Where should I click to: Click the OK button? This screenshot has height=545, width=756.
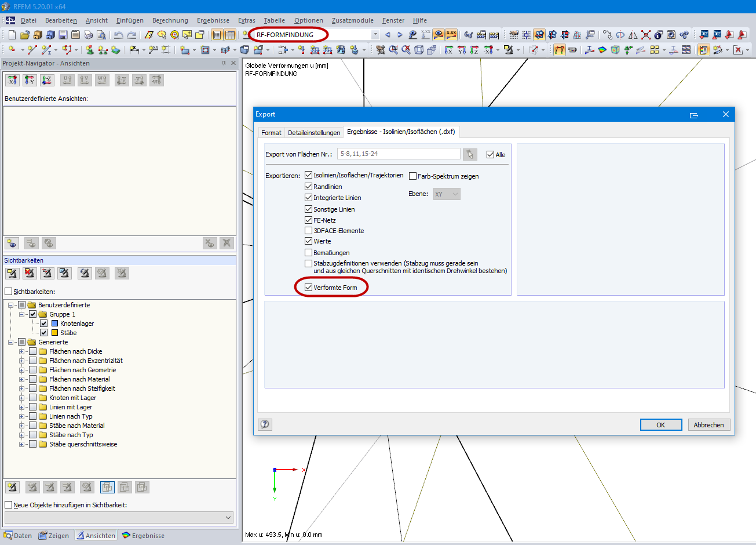[x=661, y=425]
